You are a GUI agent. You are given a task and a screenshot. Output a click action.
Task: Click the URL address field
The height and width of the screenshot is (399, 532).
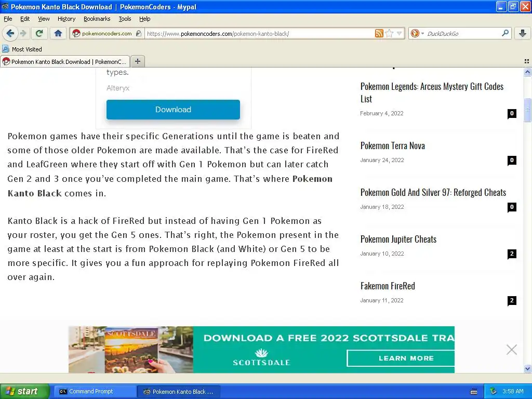[260, 34]
